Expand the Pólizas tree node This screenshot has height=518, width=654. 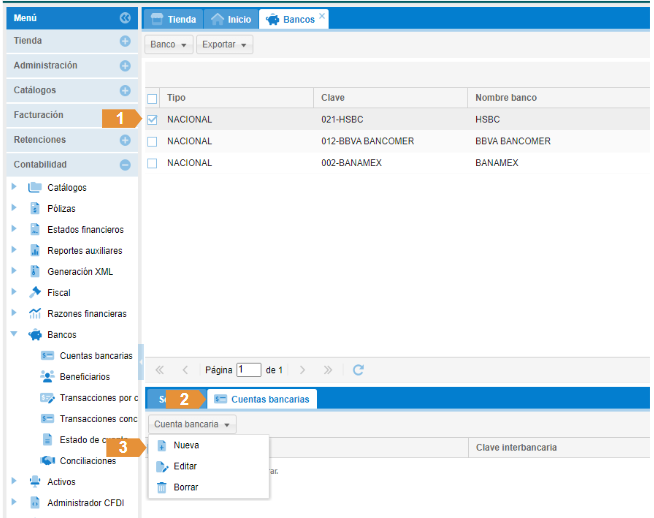14,208
